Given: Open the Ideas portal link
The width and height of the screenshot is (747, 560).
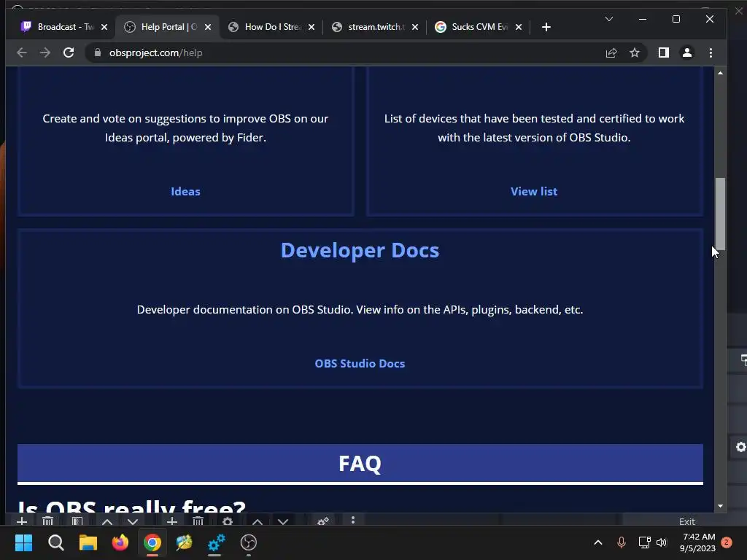Looking at the screenshot, I should point(185,192).
